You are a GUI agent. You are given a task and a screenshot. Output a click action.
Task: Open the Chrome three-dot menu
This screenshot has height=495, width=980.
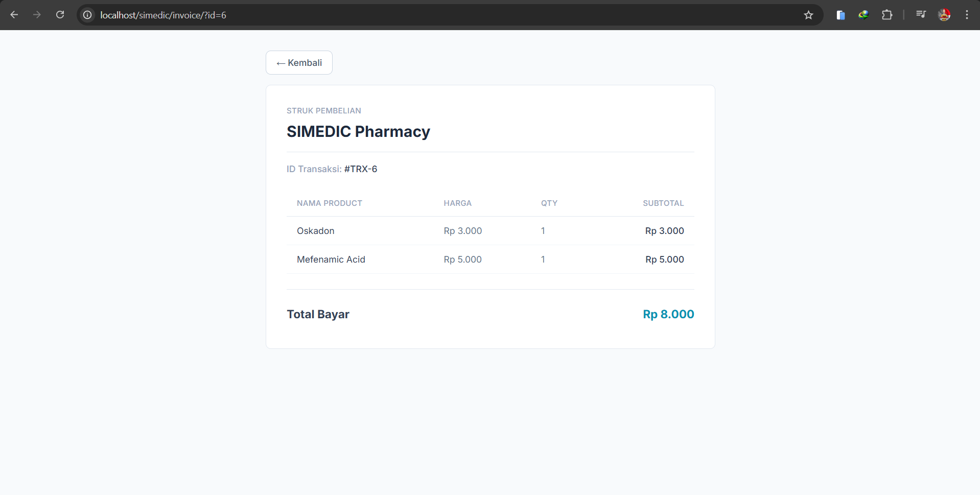[x=967, y=15]
